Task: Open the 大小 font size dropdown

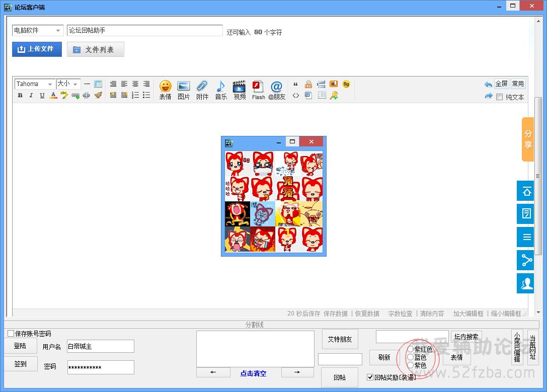Action: [x=68, y=84]
